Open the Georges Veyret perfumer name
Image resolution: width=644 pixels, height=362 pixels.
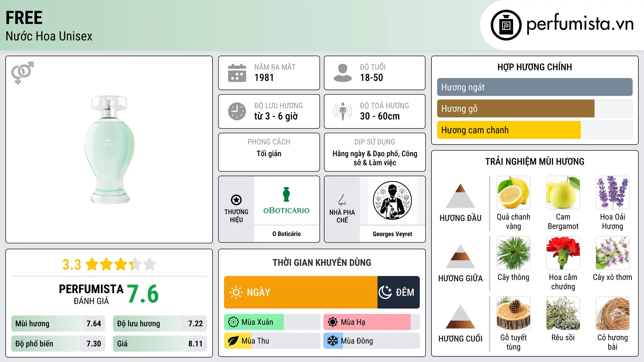392,234
